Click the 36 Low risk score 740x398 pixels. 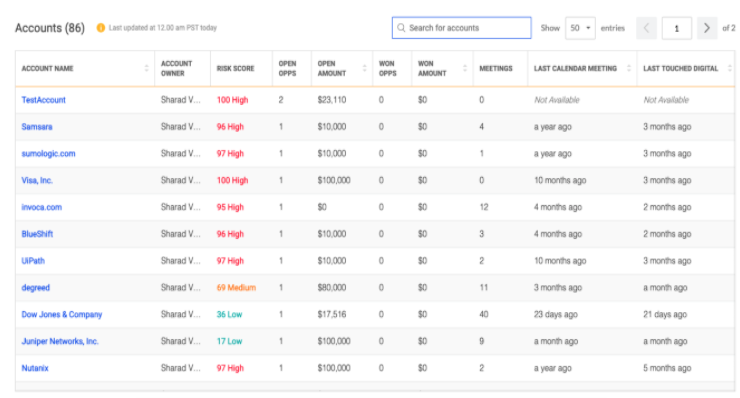point(229,314)
